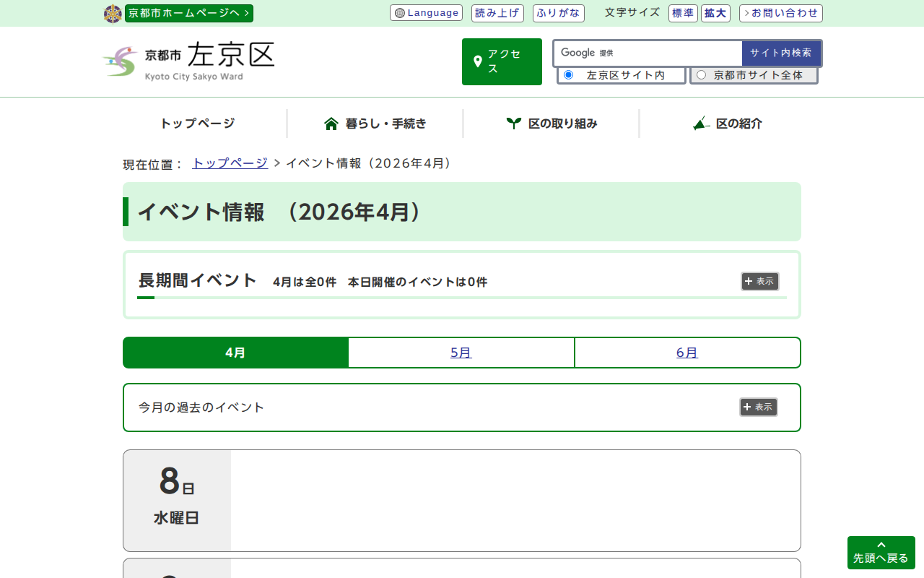Toggle ふりがな reading aid
The height and width of the screenshot is (578, 924).
pyautogui.click(x=558, y=13)
